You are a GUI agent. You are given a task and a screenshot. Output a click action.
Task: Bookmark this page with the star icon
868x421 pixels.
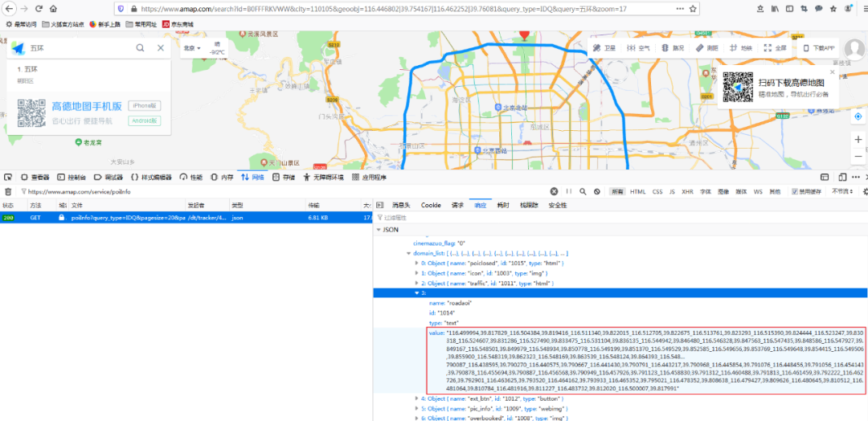pos(693,9)
